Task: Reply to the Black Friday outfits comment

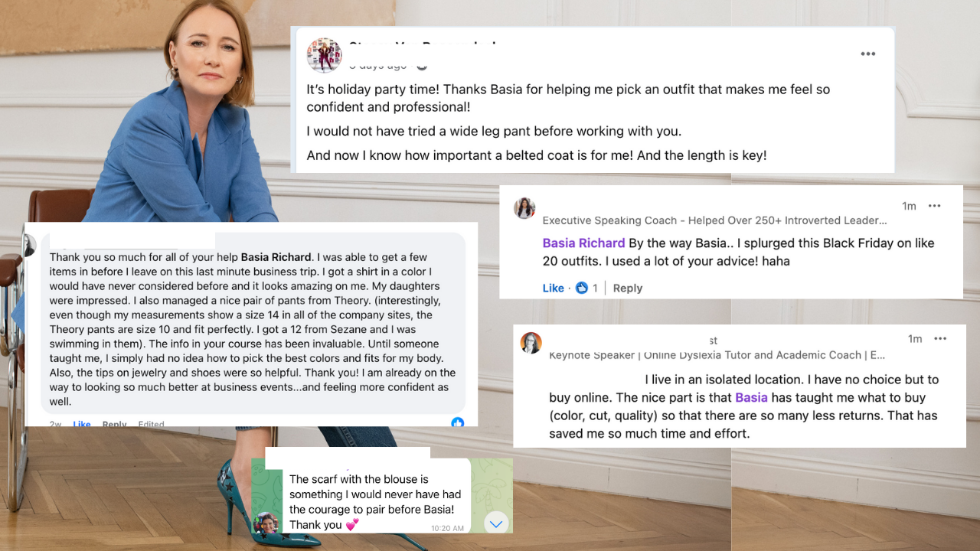Action: (x=628, y=288)
